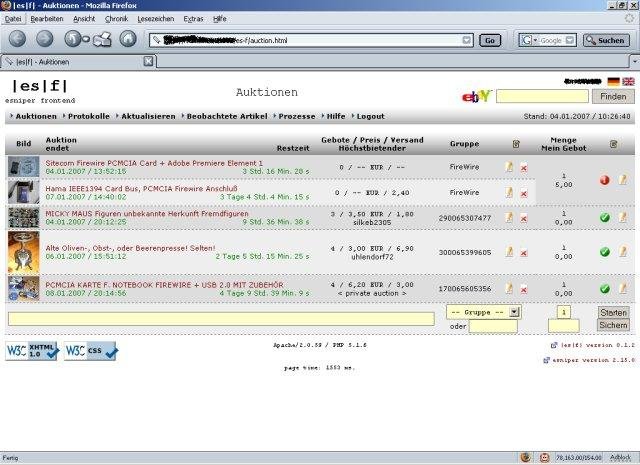Viewport: 640px width, 465px height.
Task: Open the W3C XHTML 1.0 validation badge
Action: pos(32,351)
